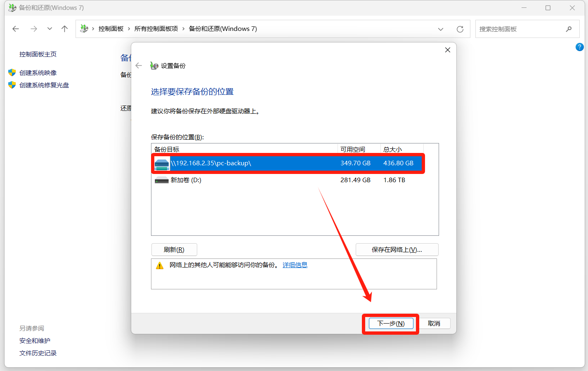Click the 下一步(N) button
The height and width of the screenshot is (371, 588).
tap(391, 324)
